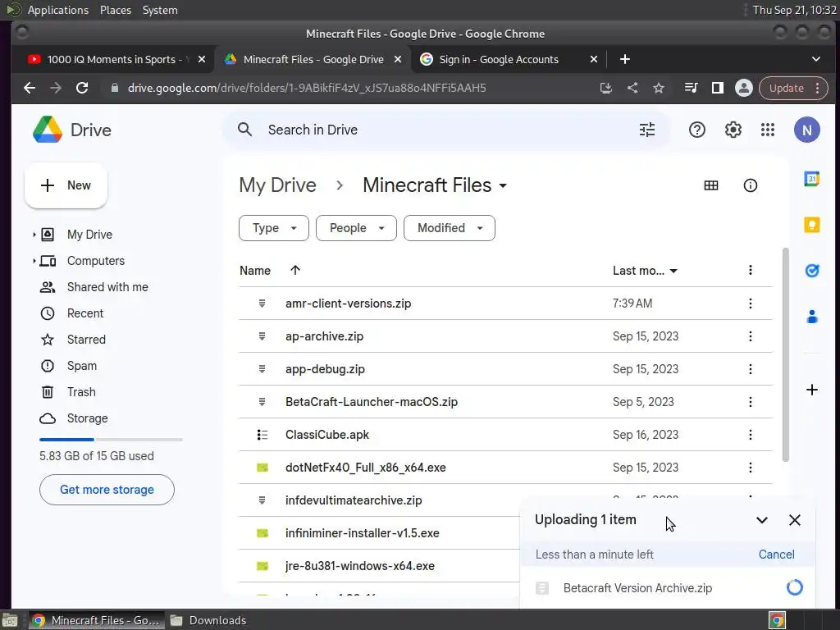
Task: Select Minecraft Files Google Drive tab
Action: pyautogui.click(x=313, y=59)
